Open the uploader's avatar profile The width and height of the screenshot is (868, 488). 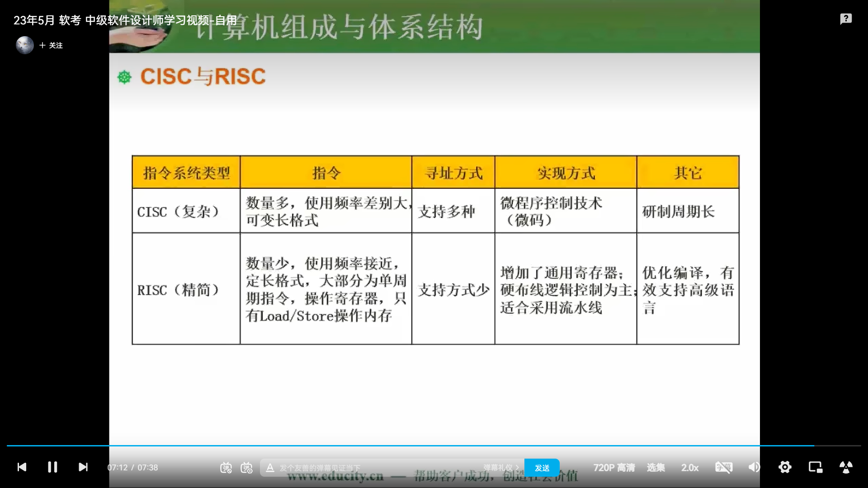pos(25,45)
